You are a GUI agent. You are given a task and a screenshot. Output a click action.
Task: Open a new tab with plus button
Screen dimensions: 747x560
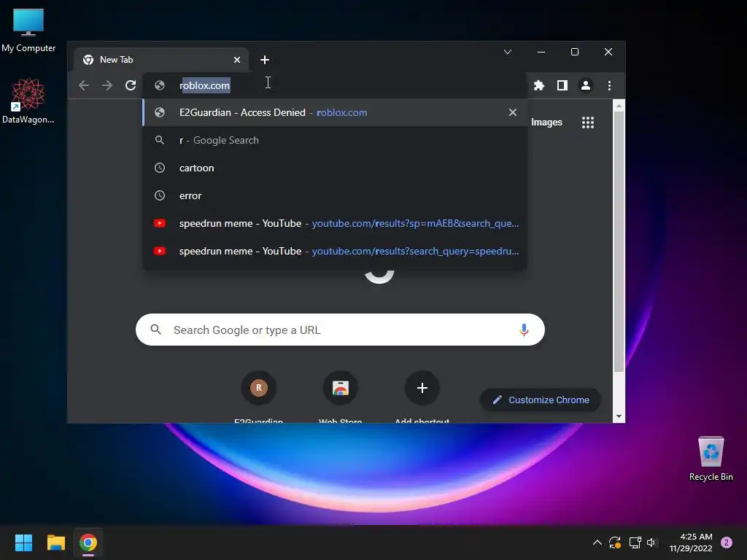(265, 60)
